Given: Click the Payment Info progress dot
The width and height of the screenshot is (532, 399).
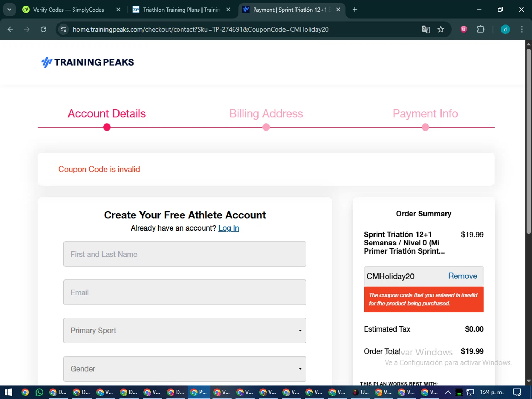Looking at the screenshot, I should (x=426, y=127).
